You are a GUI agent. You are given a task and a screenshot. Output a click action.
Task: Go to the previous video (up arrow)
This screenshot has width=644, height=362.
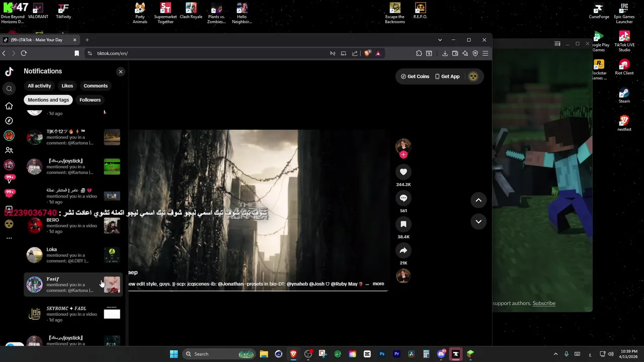coord(478,200)
